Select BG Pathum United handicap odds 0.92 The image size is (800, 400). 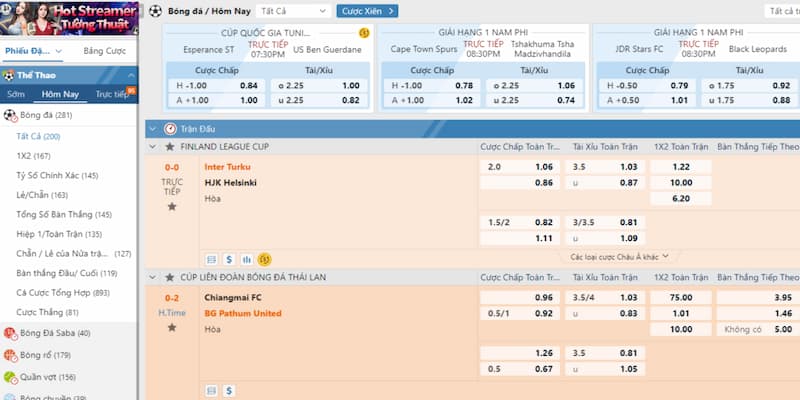pos(520,314)
